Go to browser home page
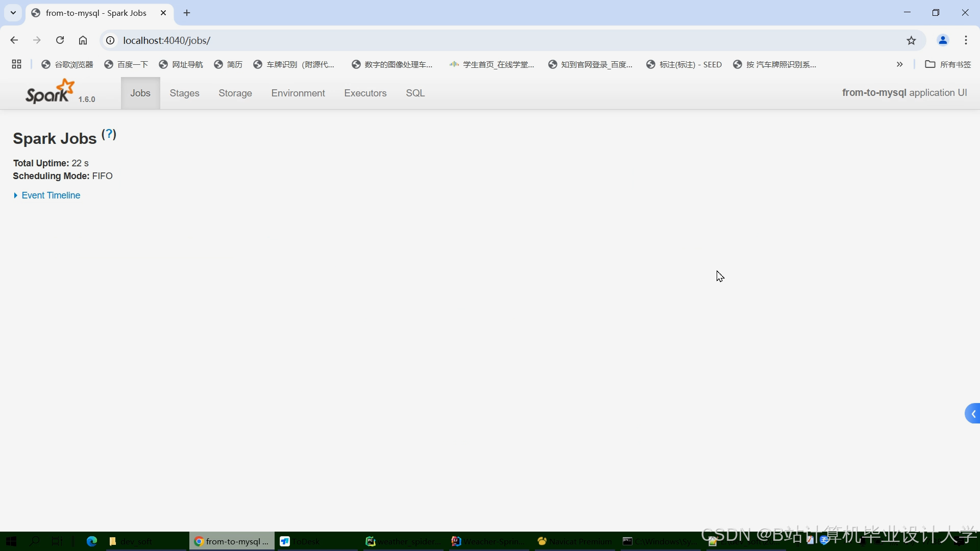 pyautogui.click(x=83, y=40)
